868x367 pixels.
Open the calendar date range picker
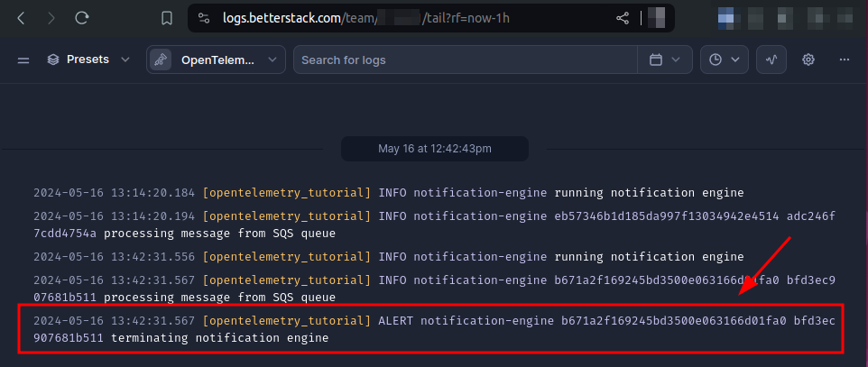point(664,60)
